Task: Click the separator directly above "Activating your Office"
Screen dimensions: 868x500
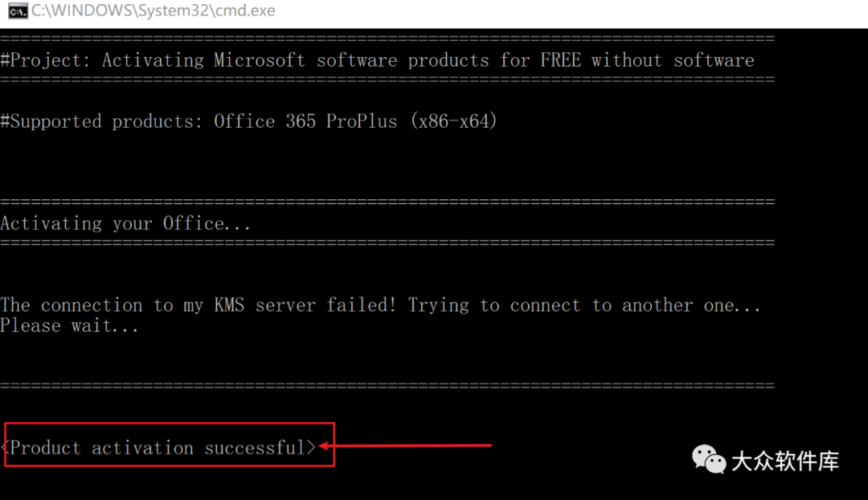Action: (387, 202)
